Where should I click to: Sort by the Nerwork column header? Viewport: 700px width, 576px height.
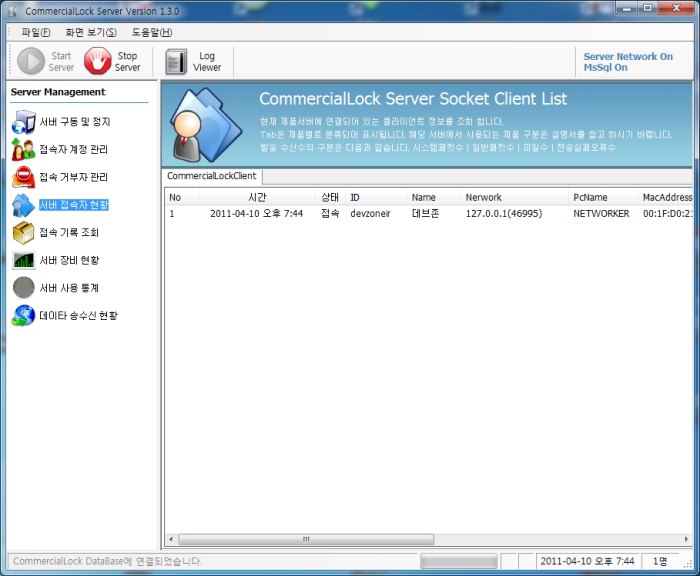pyautogui.click(x=514, y=197)
